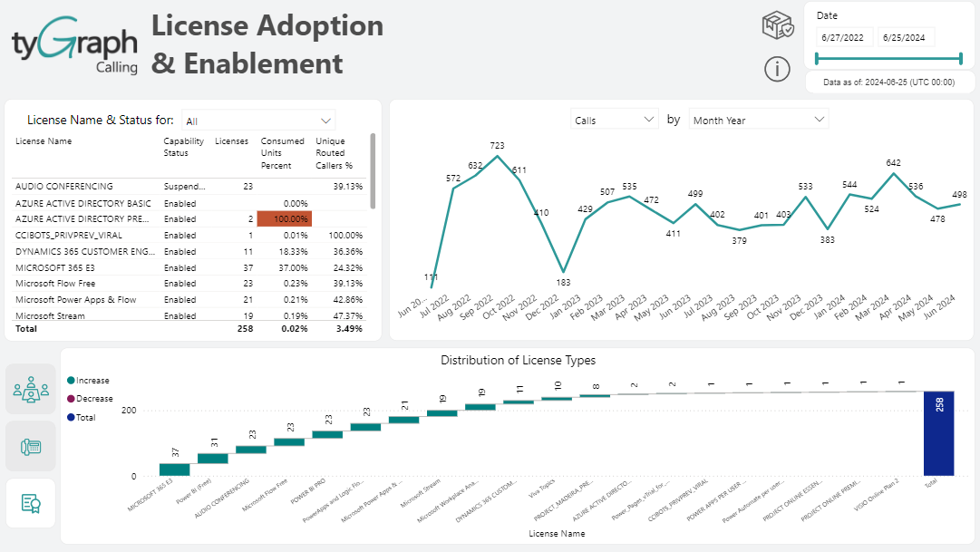Open the information circle icon
This screenshot has height=552, width=980.
(x=777, y=69)
